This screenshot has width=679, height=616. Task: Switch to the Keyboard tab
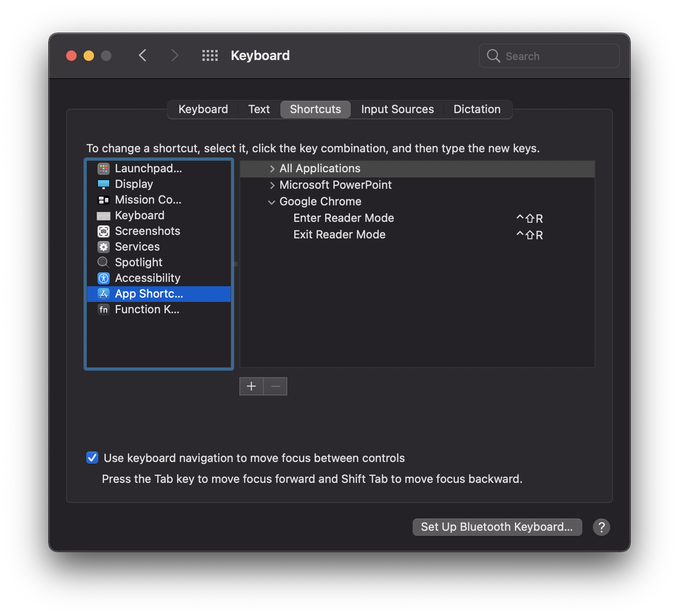click(203, 109)
